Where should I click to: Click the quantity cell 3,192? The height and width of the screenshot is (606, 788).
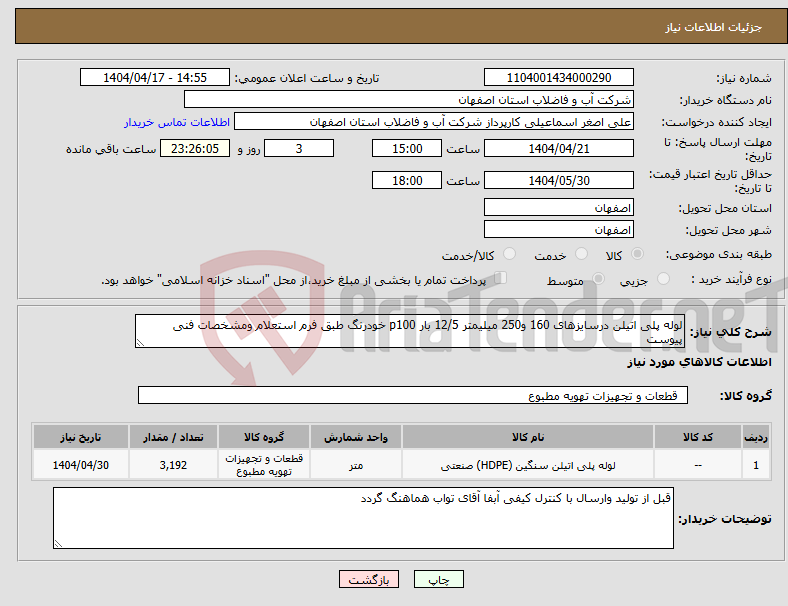[173, 465]
